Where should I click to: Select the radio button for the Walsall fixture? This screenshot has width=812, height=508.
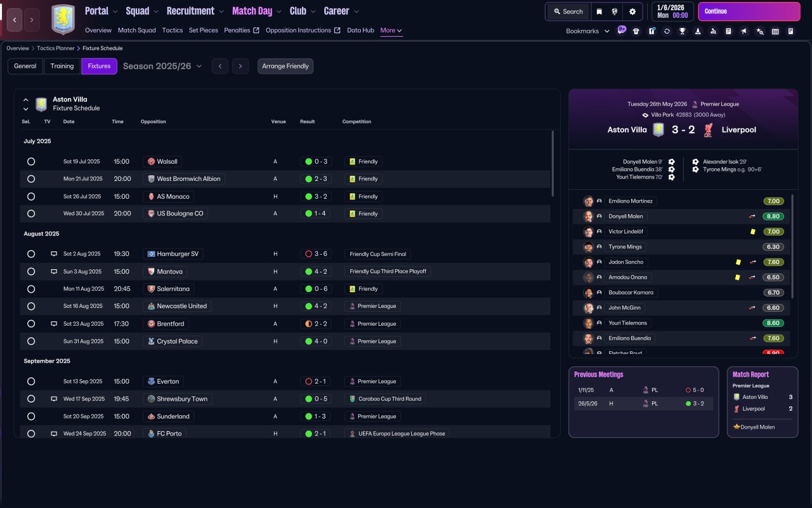point(31,162)
